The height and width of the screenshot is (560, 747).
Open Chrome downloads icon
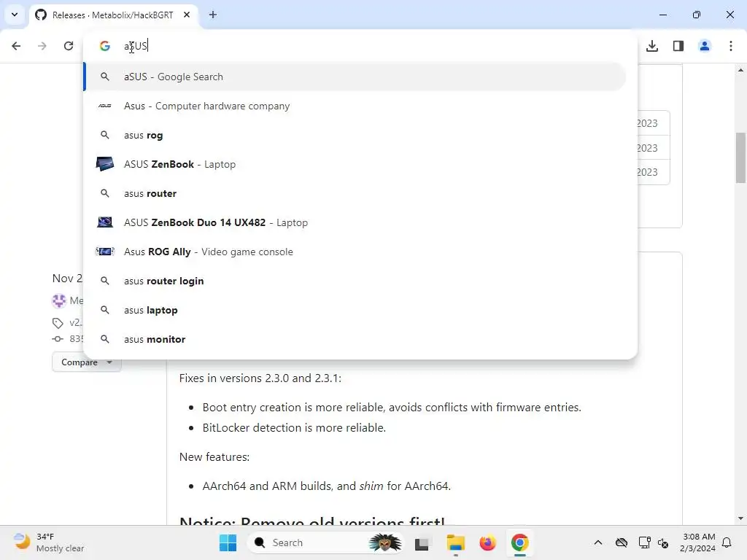tap(652, 46)
